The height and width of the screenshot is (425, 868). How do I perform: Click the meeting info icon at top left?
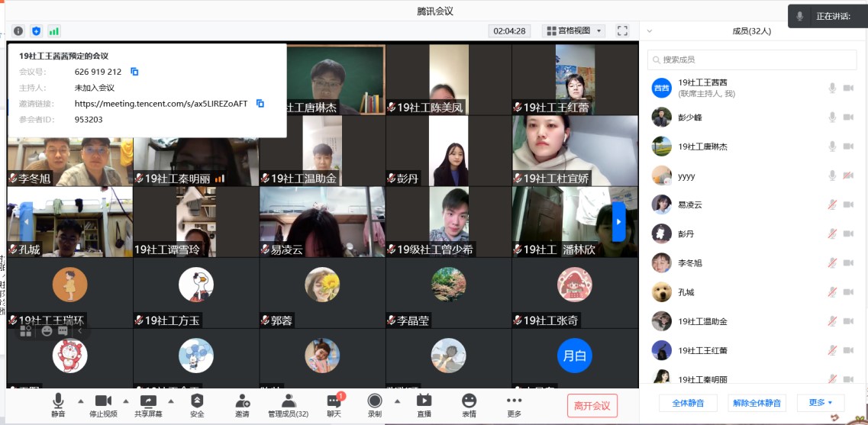click(18, 31)
